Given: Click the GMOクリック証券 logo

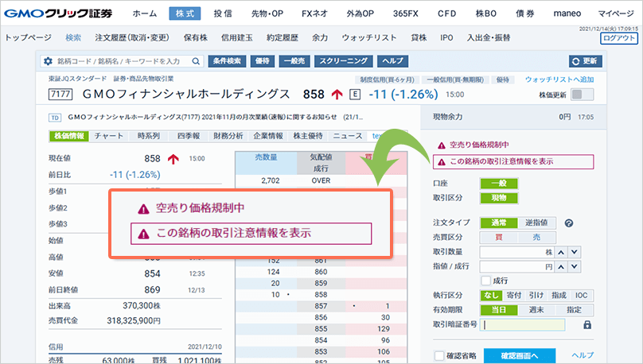Looking at the screenshot, I should tap(57, 14).
